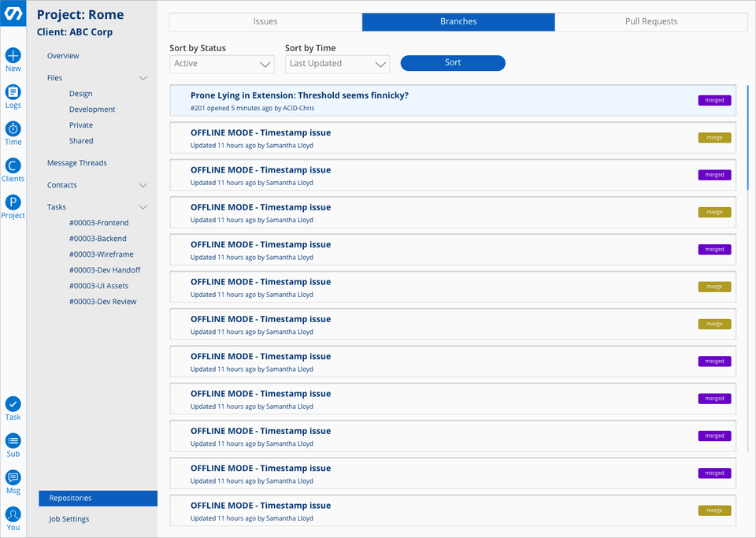Screen dimensions: 756x538
Task: Switch to the Issues tab
Action: pyautogui.click(x=265, y=22)
